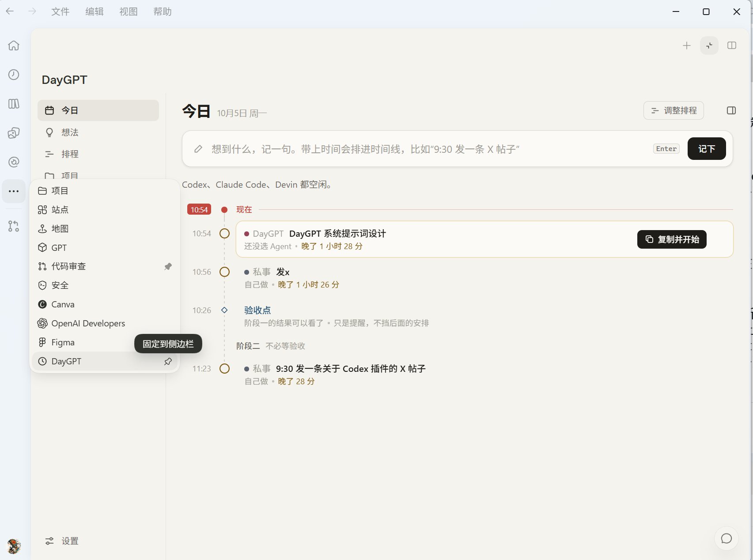Viewport: 753px width, 560px height.
Task: Click the 记下 button
Action: coord(707,149)
